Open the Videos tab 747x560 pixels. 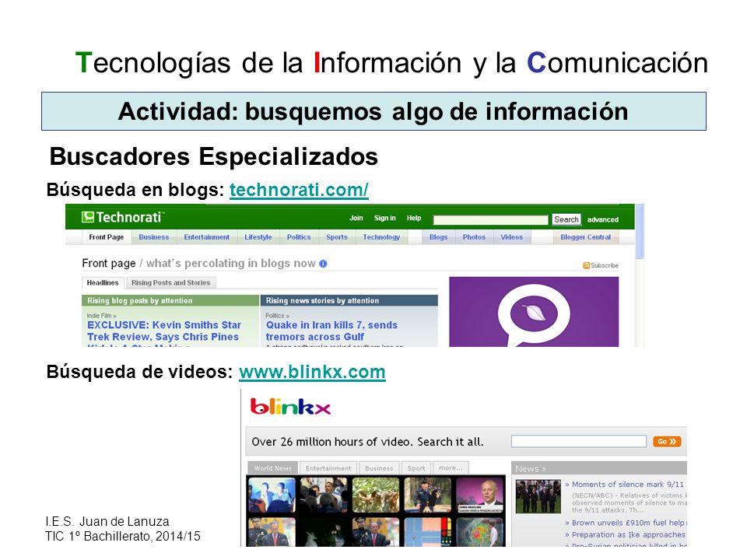(512, 237)
